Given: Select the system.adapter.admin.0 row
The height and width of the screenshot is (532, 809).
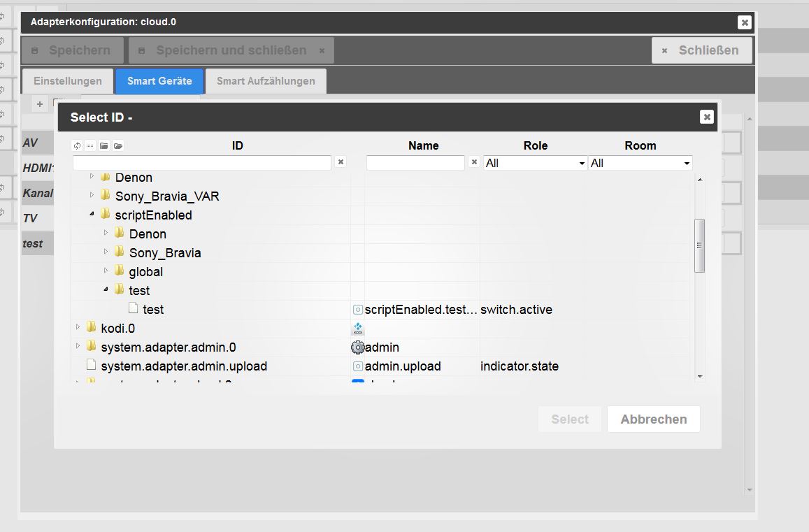Looking at the screenshot, I should click(x=381, y=347).
